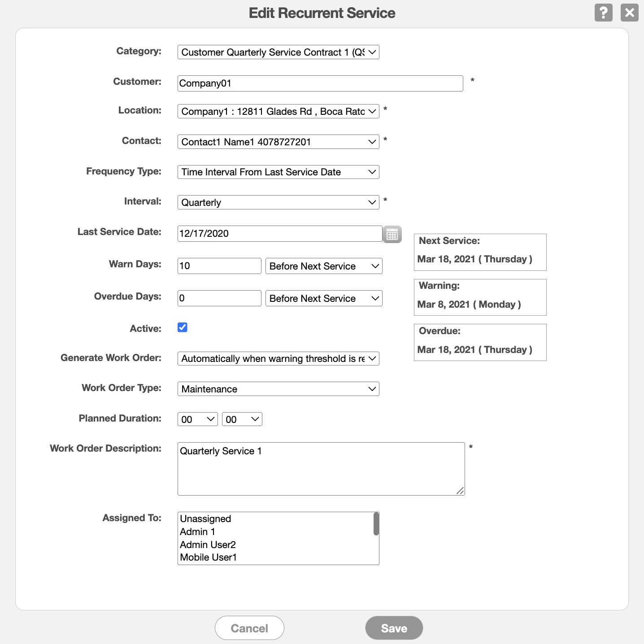This screenshot has width=644, height=644.
Task: Open calendar picker for Last Service Date
Action: [392, 234]
